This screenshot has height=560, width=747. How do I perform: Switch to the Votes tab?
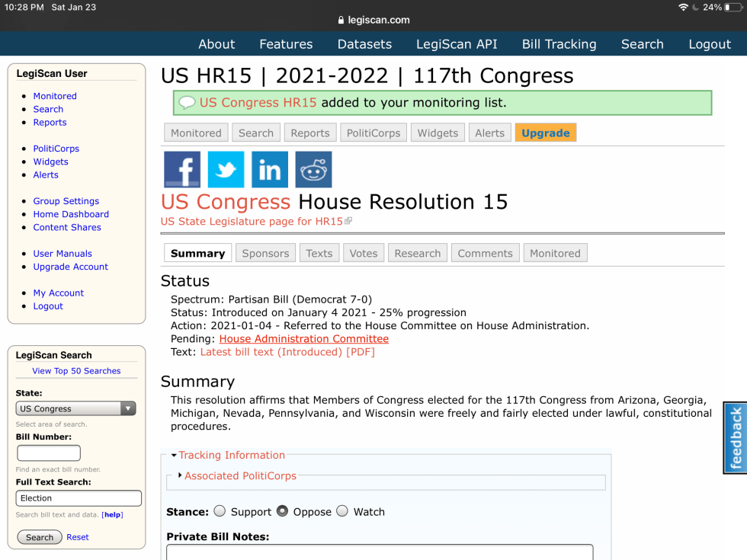364,253
